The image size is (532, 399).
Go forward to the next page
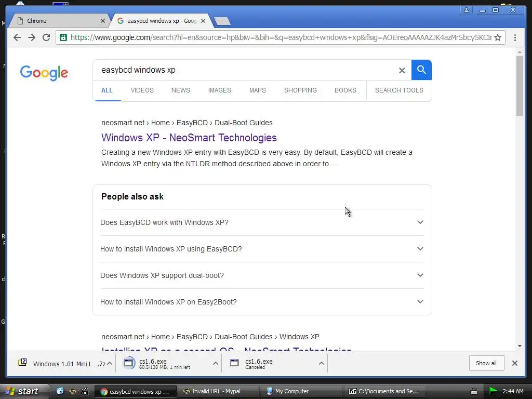pos(32,37)
